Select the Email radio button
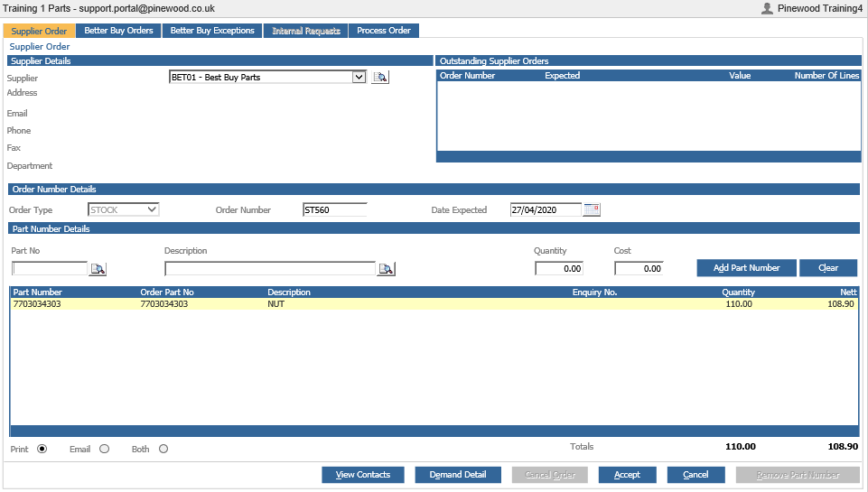The width and height of the screenshot is (868, 492). point(105,449)
